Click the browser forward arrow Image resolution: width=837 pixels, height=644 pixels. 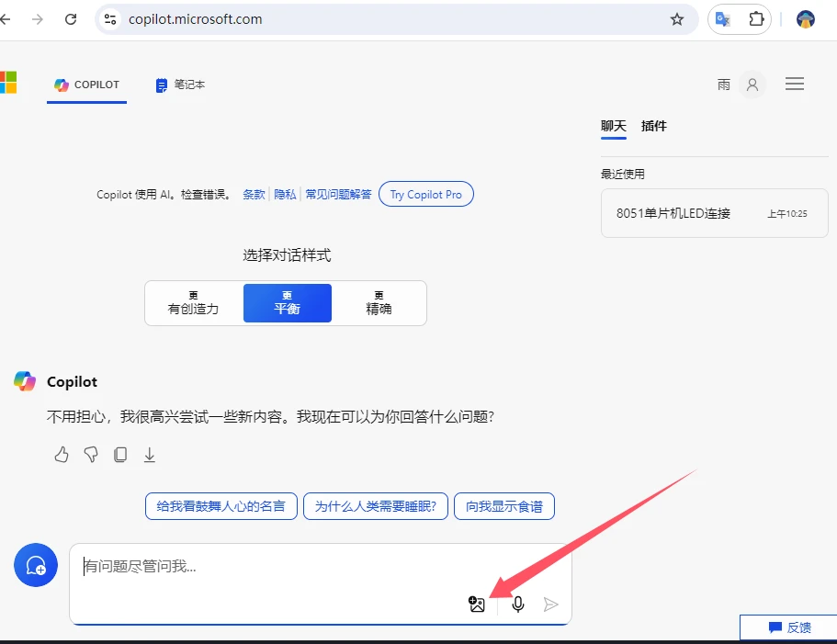click(x=38, y=19)
